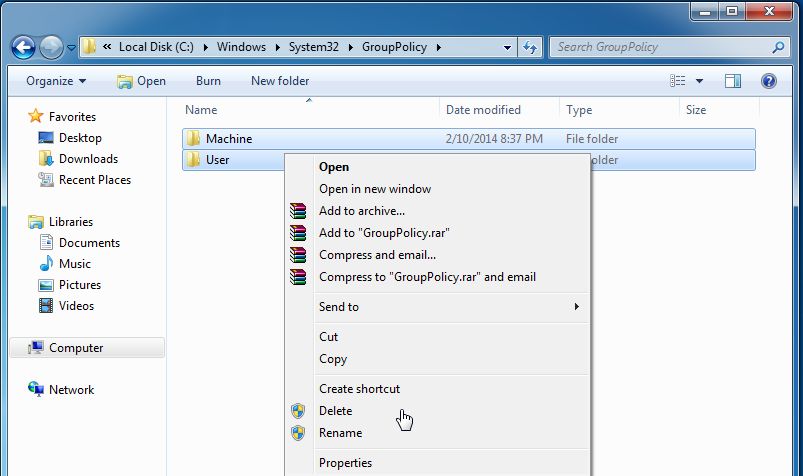Click the refresh icon beside address bar
The image size is (803, 476).
tap(530, 48)
